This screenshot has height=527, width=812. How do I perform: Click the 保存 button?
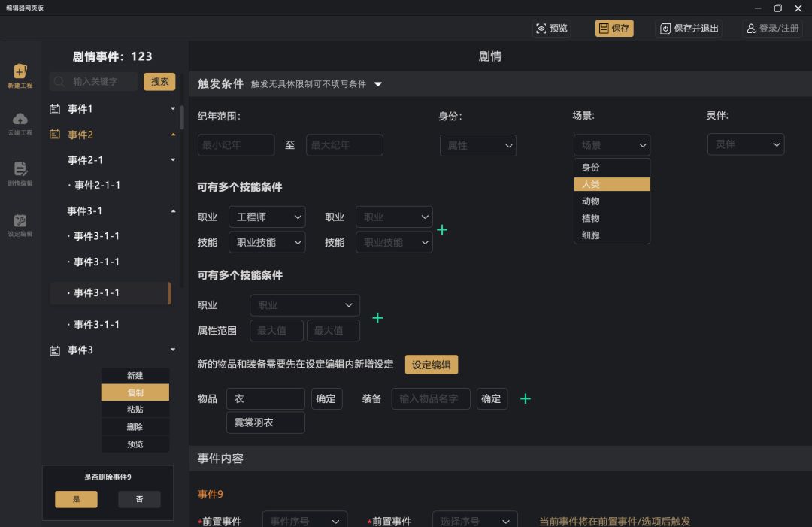tap(614, 29)
